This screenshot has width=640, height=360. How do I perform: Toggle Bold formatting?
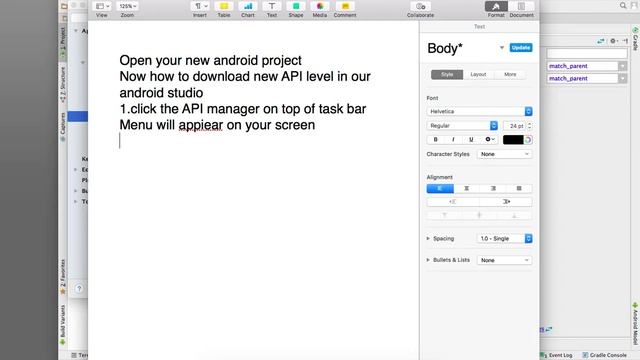click(x=436, y=140)
